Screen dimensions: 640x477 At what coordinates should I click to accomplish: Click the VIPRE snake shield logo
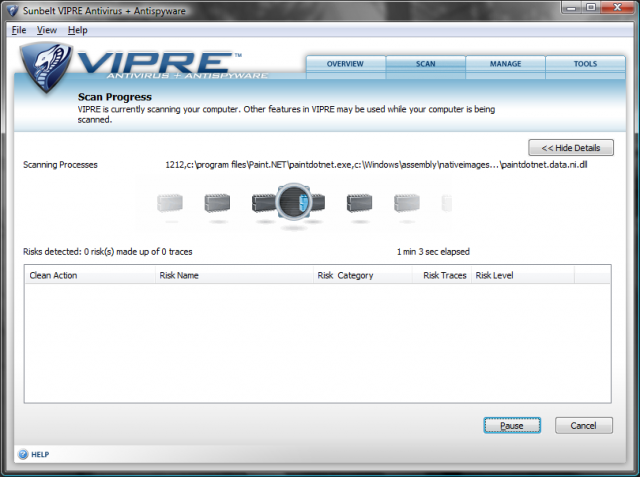(x=46, y=67)
